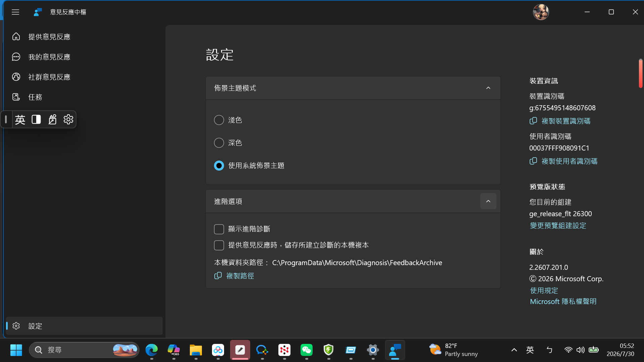This screenshot has height=362, width=644.
Task: Open Microsoft 365 Copilot taskbar icon
Action: point(174,350)
